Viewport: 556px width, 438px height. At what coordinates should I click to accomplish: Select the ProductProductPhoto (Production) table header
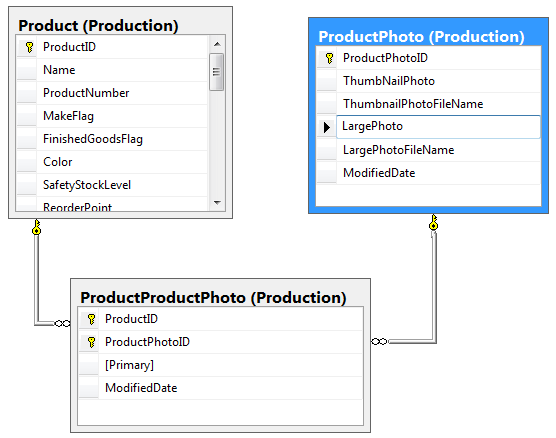213,297
